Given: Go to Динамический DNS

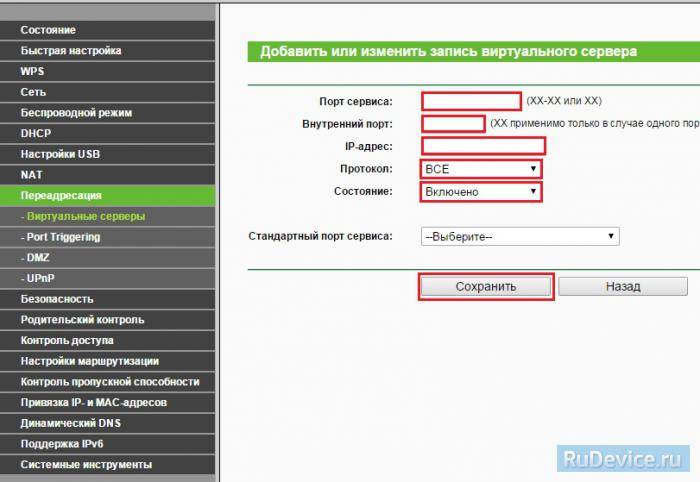Looking at the screenshot, I should click(x=107, y=423).
